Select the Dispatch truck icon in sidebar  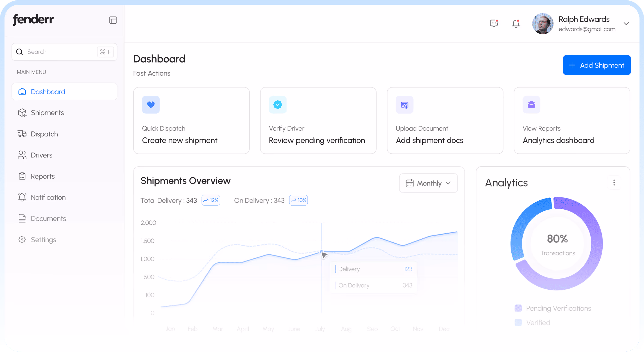tap(22, 134)
